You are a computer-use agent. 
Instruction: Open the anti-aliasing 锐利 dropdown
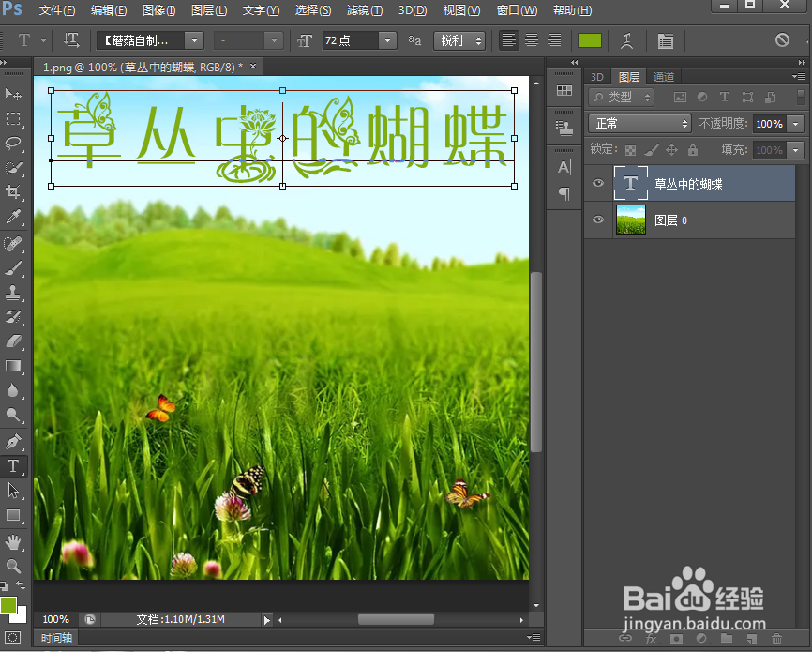[x=459, y=40]
